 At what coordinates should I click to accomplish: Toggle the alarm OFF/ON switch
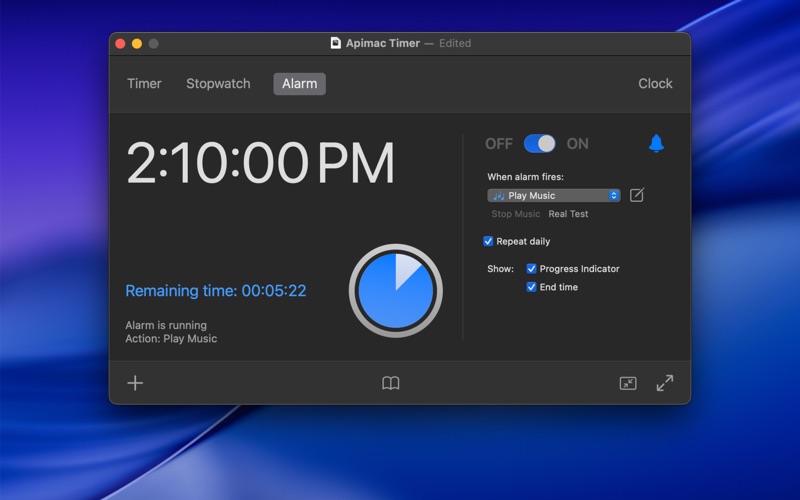(540, 144)
